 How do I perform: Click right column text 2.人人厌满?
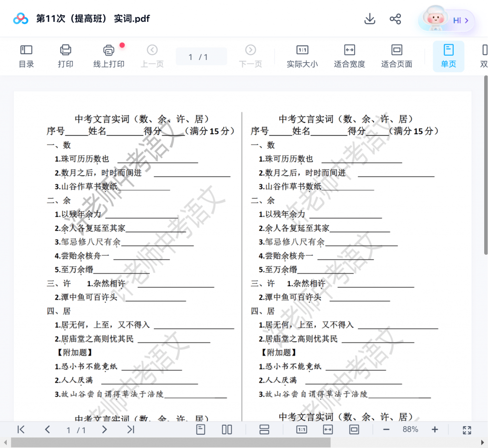tap(278, 380)
